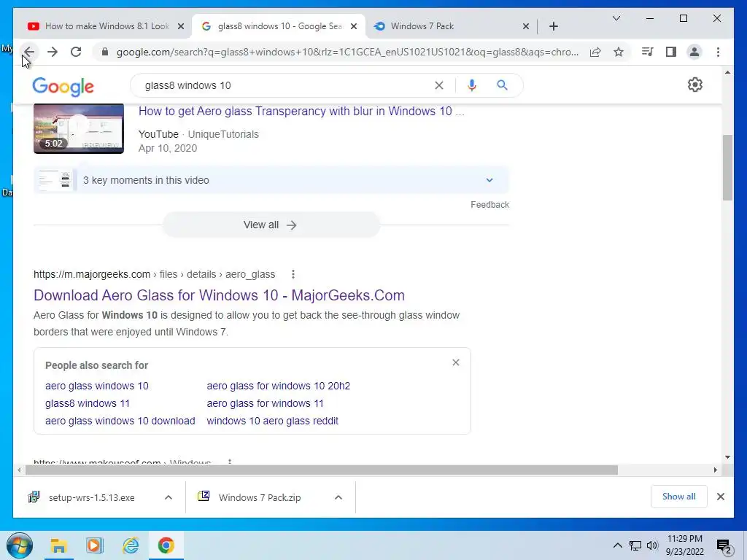
Task: Open the Windows Start orb
Action: [x=20, y=545]
